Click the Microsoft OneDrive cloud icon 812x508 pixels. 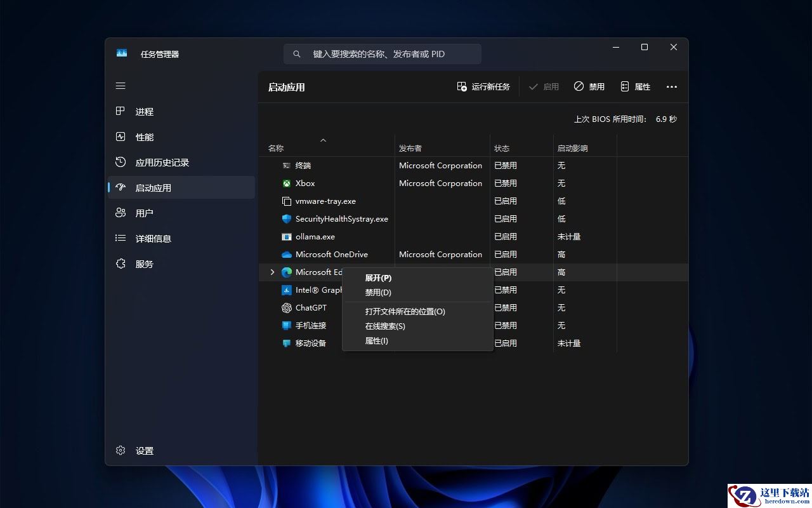287,254
